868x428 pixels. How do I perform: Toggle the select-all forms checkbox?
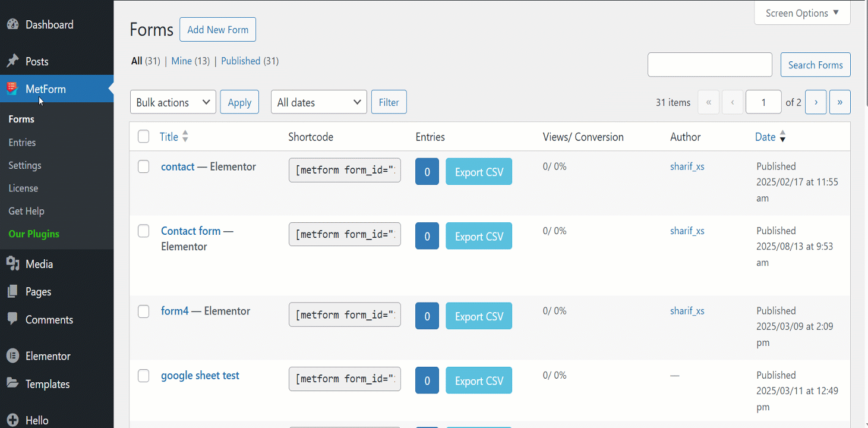144,137
